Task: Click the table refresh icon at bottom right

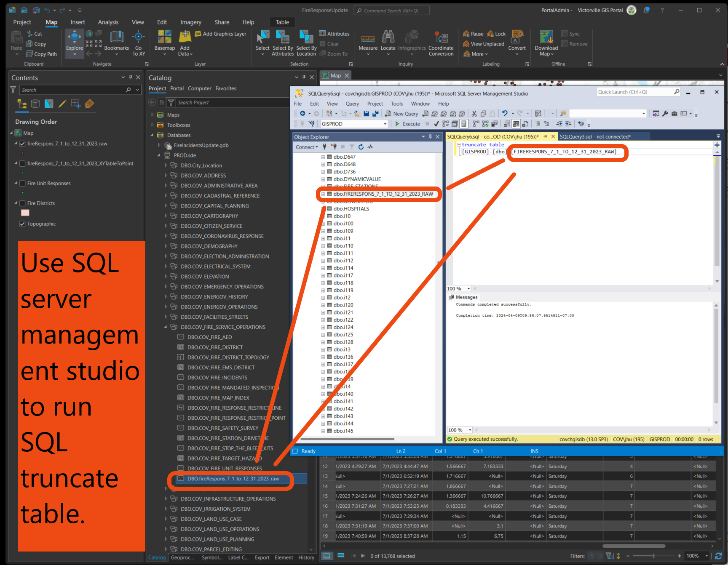Action: [718, 556]
